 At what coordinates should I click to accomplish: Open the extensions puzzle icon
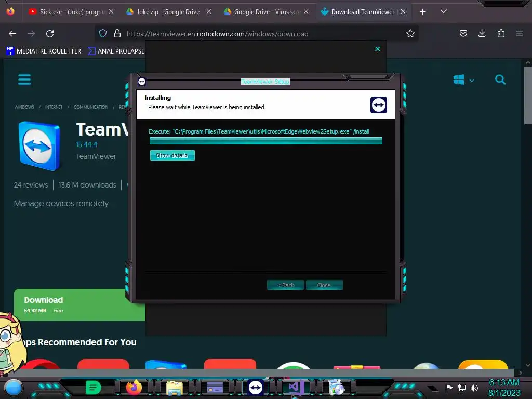(501, 33)
